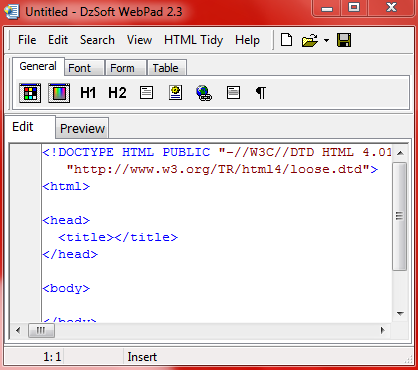Click the vertical scrollbar thumb

[400, 216]
